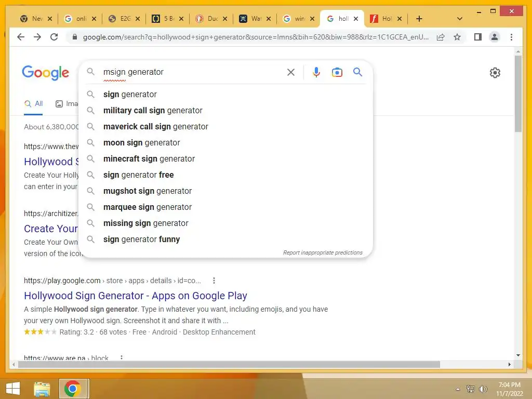This screenshot has width=532, height=399.
Task: Click in the Google search text field
Action: (x=192, y=72)
